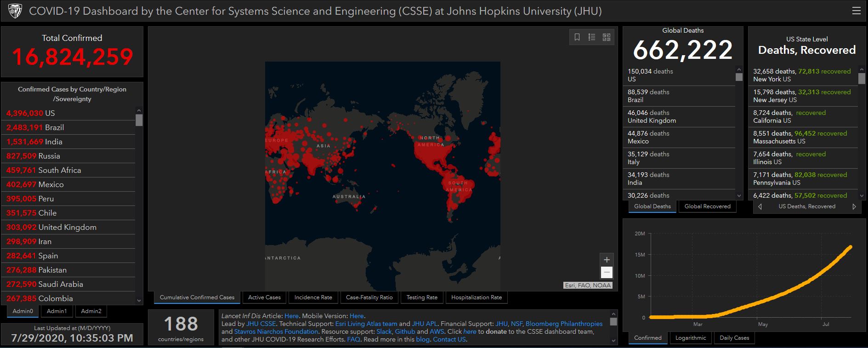Open the Incidence Rate map tab
The image size is (868, 348).
click(313, 297)
